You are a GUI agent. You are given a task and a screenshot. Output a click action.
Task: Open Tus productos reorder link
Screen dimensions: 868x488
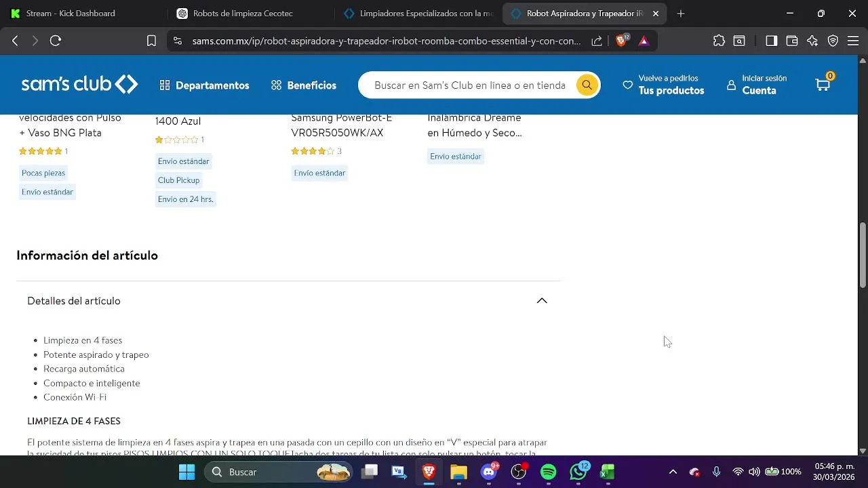click(664, 85)
